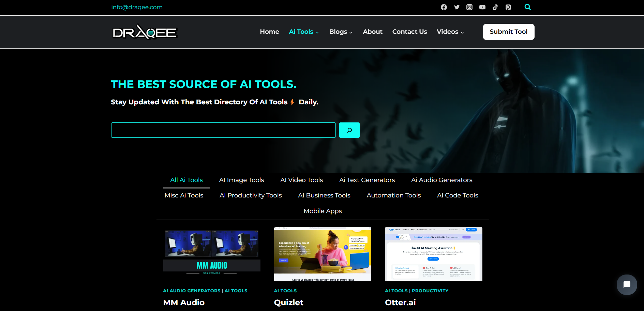Open the Quizlet tool thumbnail

pos(323,254)
